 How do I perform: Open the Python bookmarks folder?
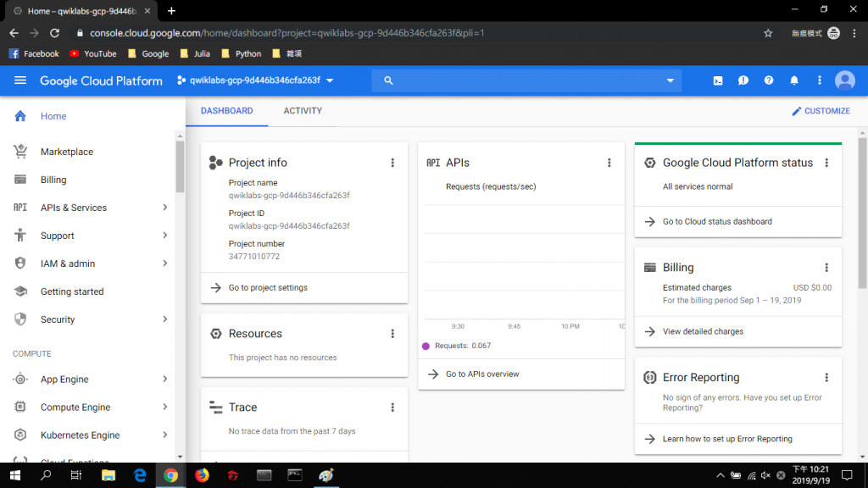coord(242,53)
